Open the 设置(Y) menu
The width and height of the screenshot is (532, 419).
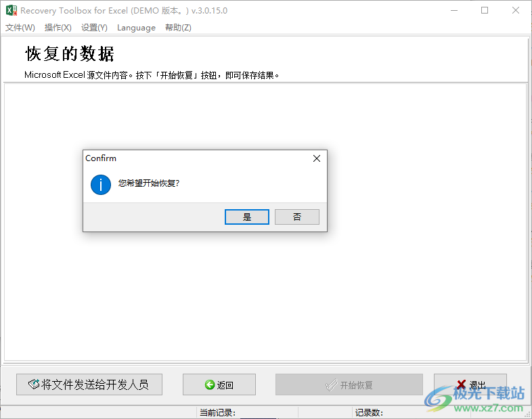[94, 28]
